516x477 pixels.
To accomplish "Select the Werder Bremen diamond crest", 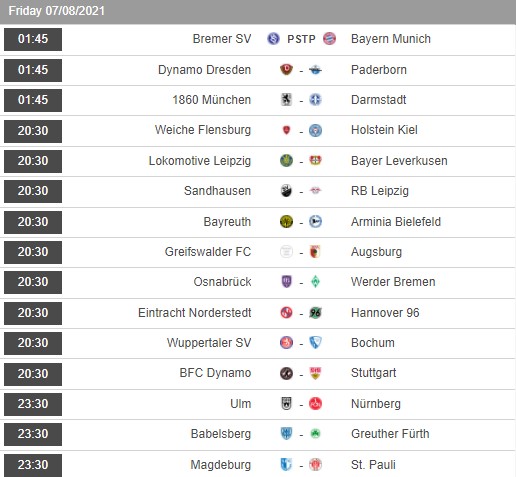I will pos(315,282).
